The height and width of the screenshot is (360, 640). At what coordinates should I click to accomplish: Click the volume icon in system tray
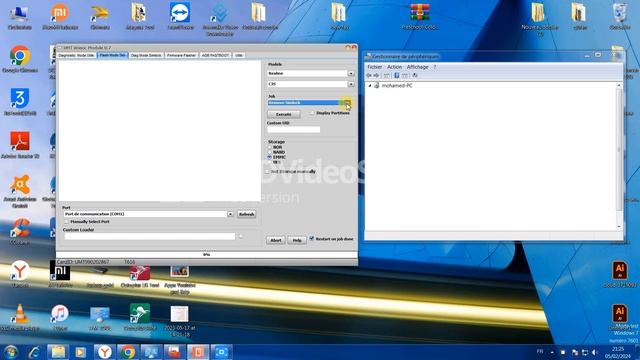pos(595,352)
